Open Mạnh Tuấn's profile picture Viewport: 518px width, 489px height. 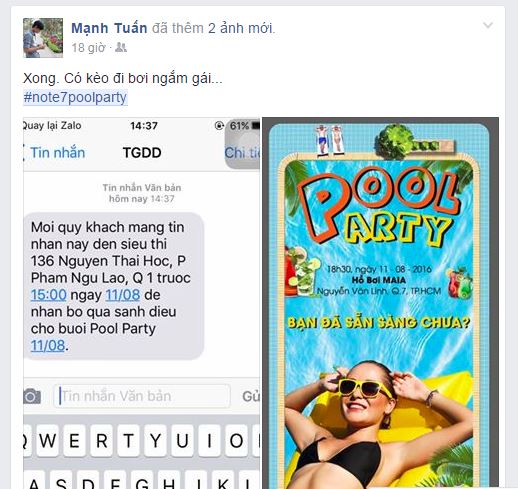click(43, 38)
